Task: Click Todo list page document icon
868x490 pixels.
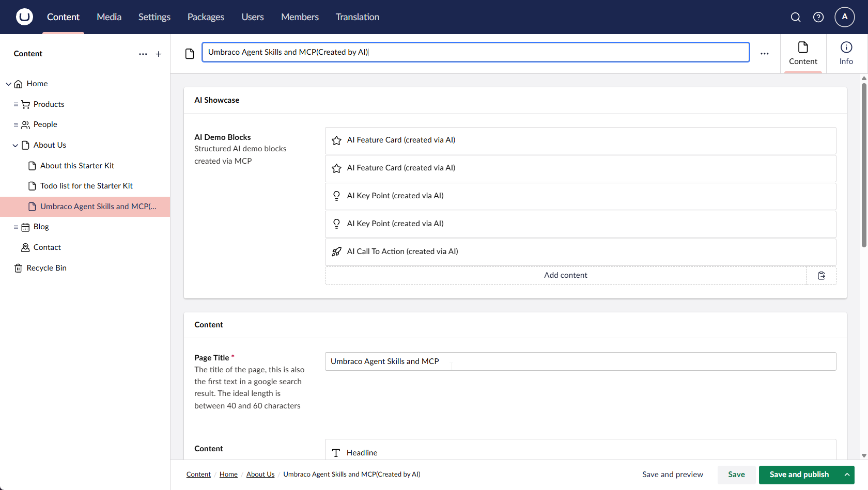Action: (x=32, y=186)
